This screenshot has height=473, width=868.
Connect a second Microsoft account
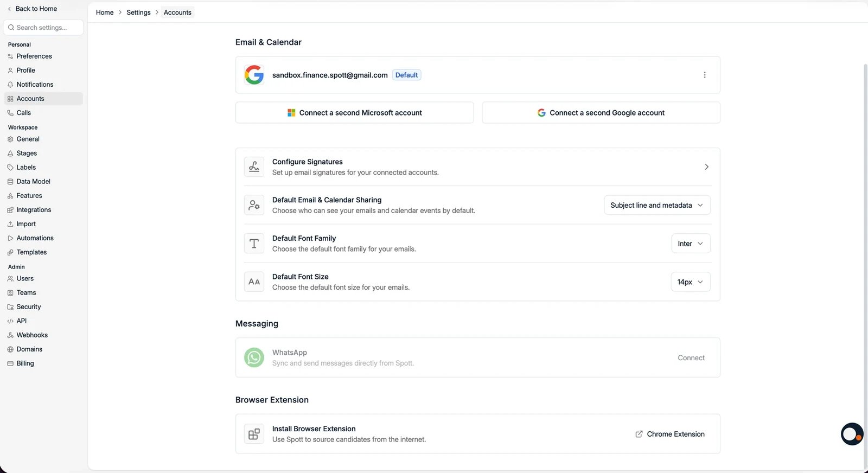[354, 113]
